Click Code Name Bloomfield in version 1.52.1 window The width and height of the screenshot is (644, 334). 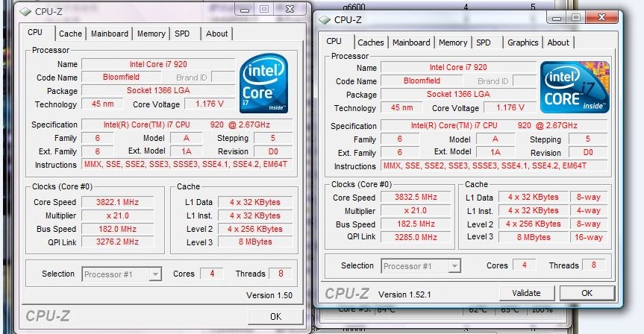[422, 81]
